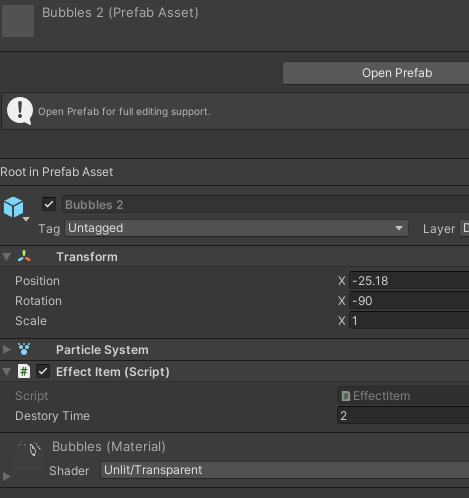469x498 pixels.
Task: Click the Root in Prefab Asset label
Action: coord(57,172)
